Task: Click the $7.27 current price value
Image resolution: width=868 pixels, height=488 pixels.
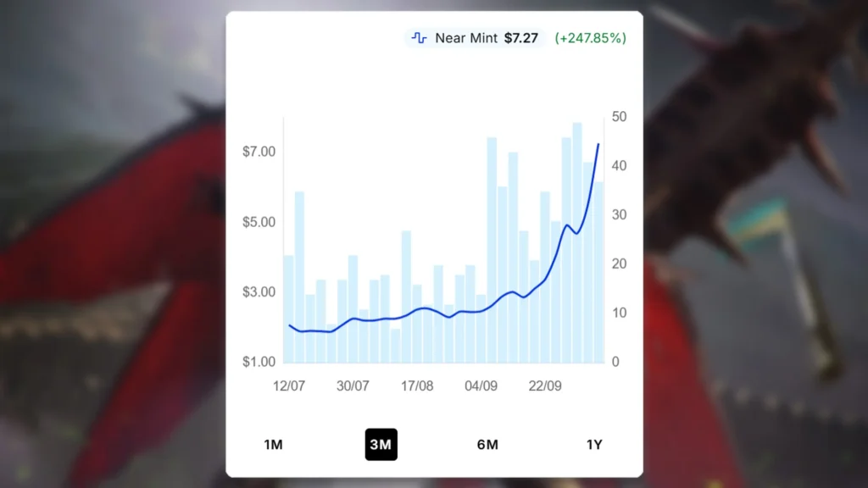Action: pos(520,38)
